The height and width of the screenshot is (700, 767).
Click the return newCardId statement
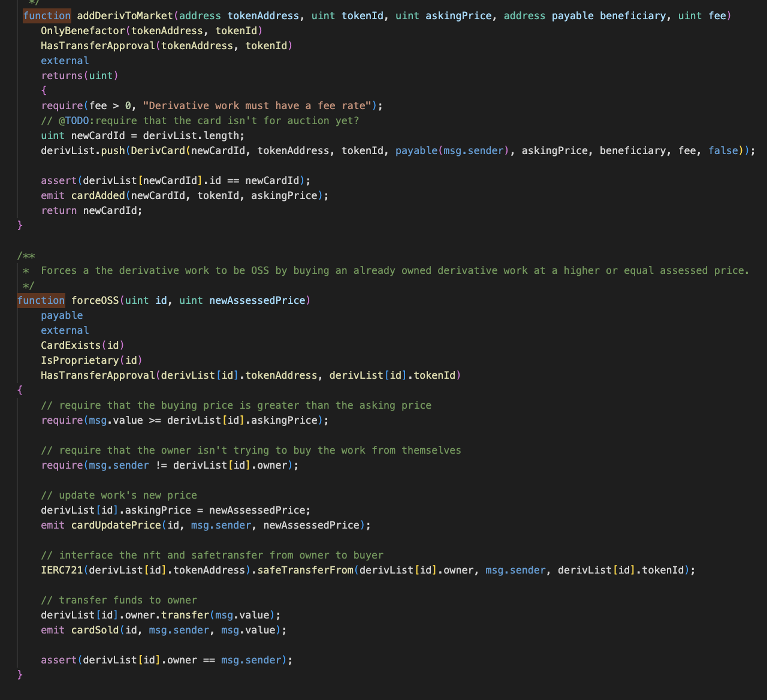tap(92, 210)
